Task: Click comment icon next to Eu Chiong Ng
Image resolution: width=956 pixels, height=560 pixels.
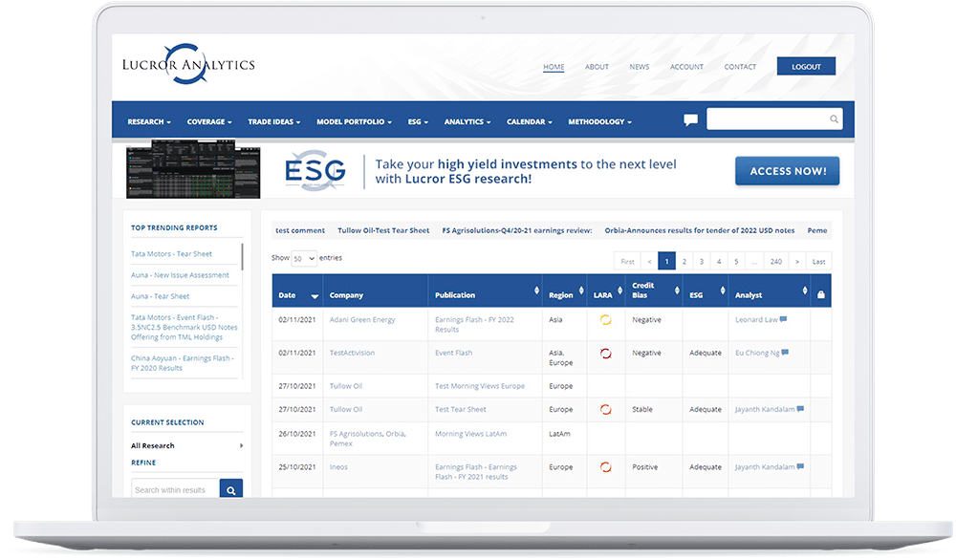Action: point(785,353)
